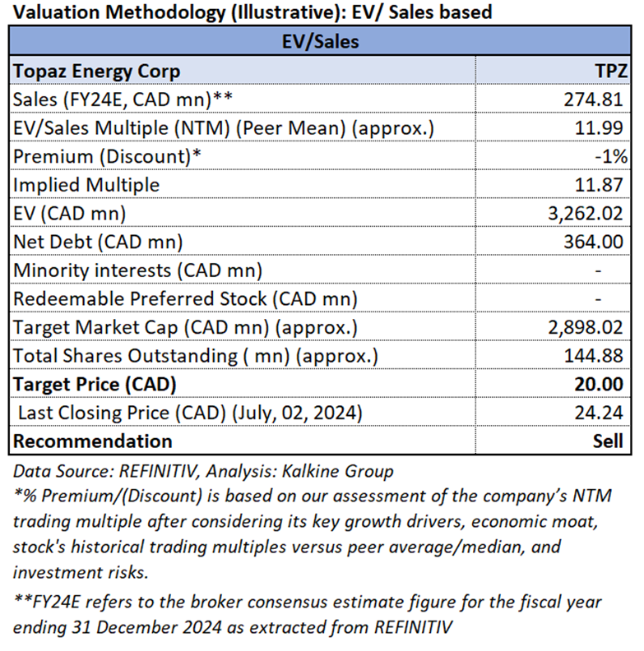644x651 pixels.
Task: Select the Sales FY24E value 274.81
Action: click(593, 99)
